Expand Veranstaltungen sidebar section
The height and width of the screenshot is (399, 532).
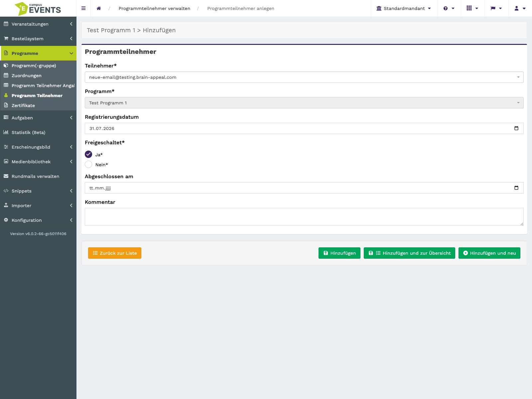[38, 24]
